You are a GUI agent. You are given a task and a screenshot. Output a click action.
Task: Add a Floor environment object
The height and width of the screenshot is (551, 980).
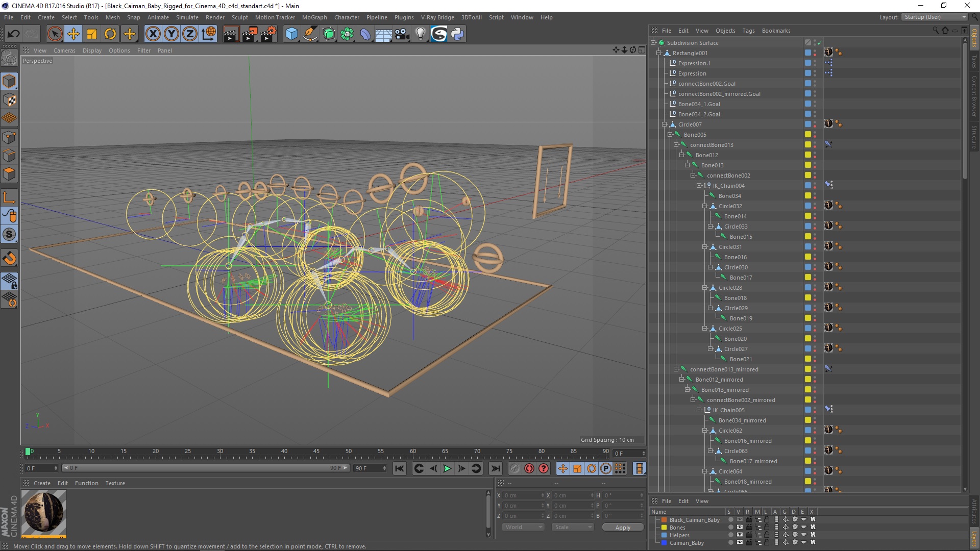click(x=384, y=34)
